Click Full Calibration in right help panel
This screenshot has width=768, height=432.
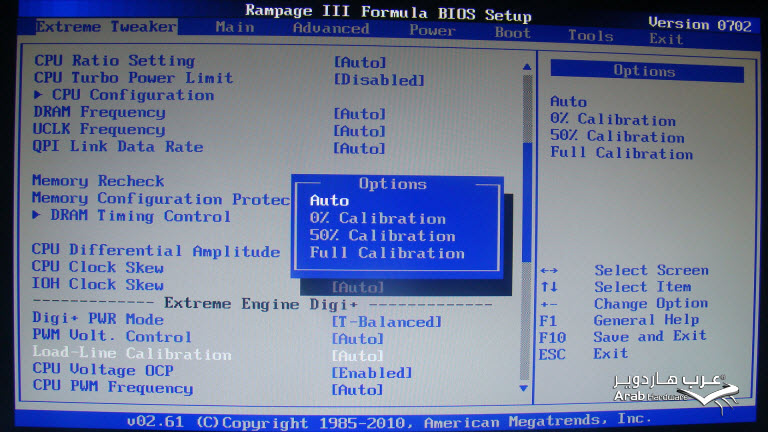tap(622, 153)
